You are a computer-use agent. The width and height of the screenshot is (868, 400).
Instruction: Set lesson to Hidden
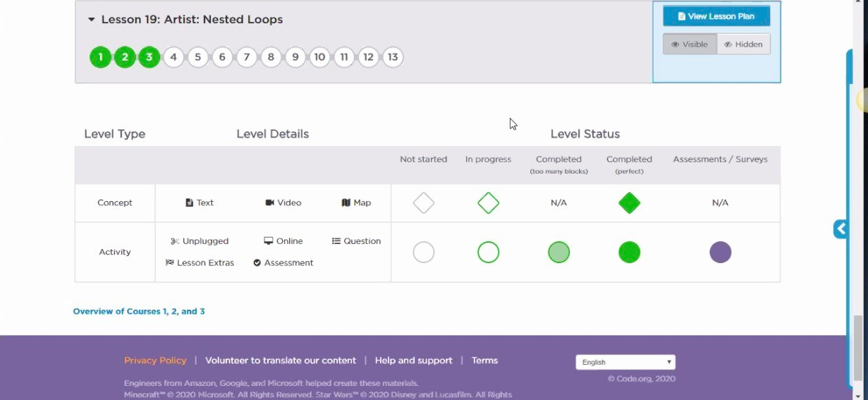743,44
